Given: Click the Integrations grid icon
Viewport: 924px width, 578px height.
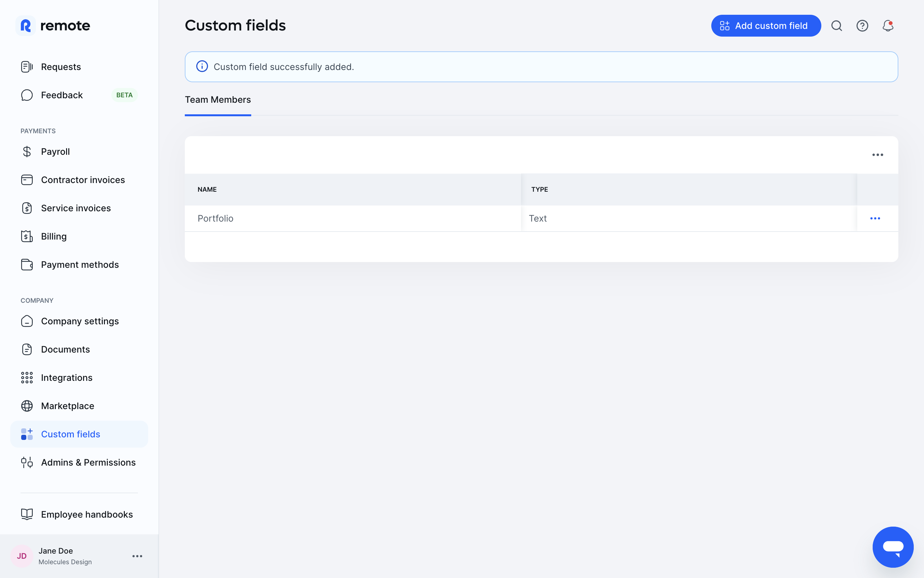Looking at the screenshot, I should (27, 378).
